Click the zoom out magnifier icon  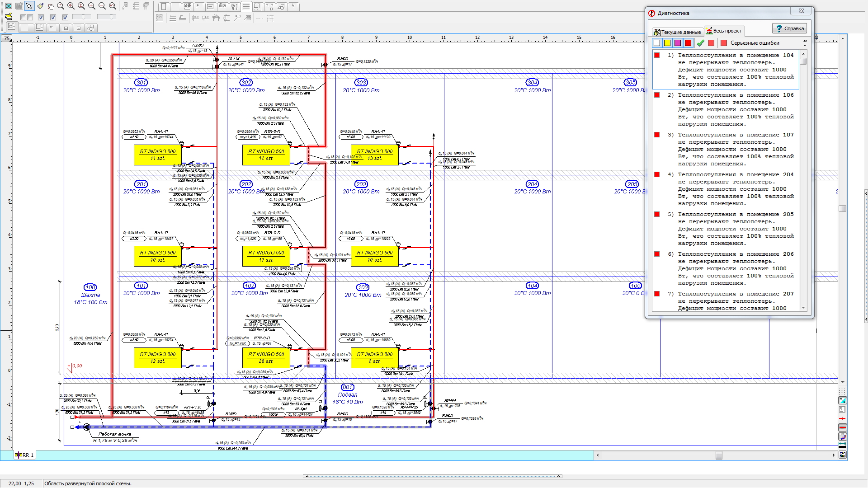[102, 5]
